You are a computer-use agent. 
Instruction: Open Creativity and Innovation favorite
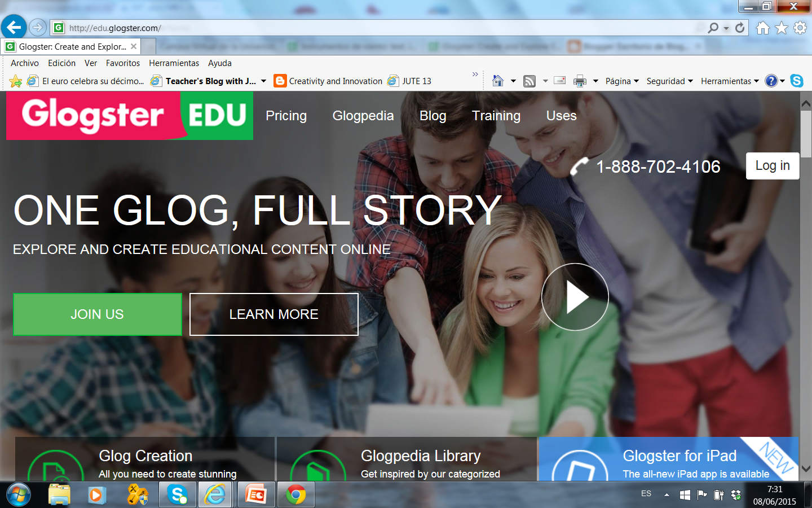[x=328, y=81]
